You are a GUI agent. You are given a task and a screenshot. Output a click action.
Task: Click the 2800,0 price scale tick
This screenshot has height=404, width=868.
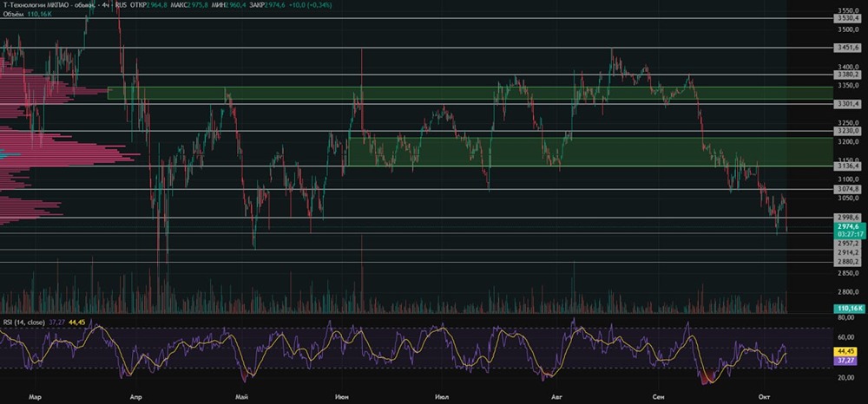tap(848, 292)
